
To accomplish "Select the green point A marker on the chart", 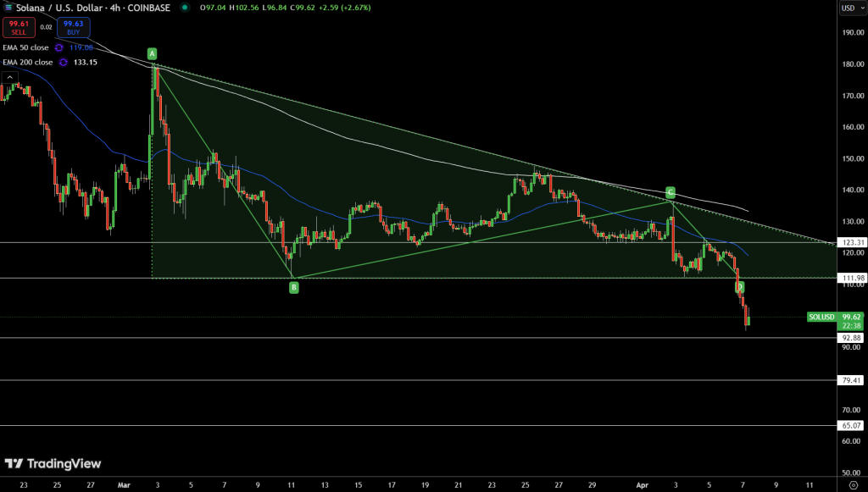I will pyautogui.click(x=152, y=53).
